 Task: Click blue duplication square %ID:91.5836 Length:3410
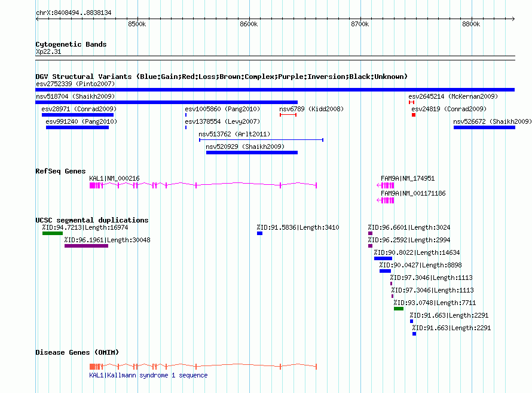point(259,233)
